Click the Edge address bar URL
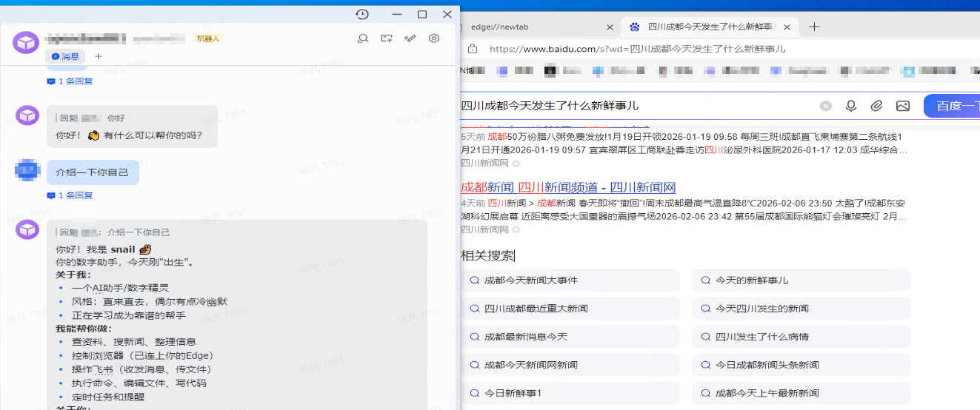The height and width of the screenshot is (410, 980). [x=638, y=49]
